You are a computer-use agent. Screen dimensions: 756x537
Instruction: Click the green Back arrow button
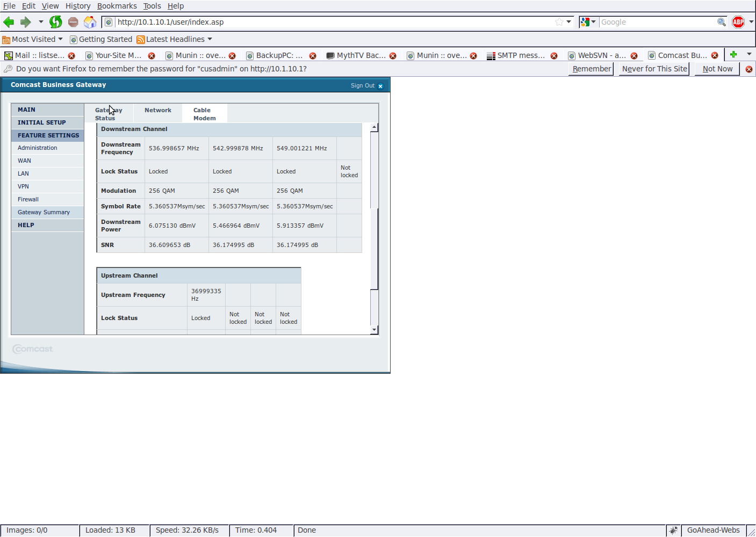point(9,22)
